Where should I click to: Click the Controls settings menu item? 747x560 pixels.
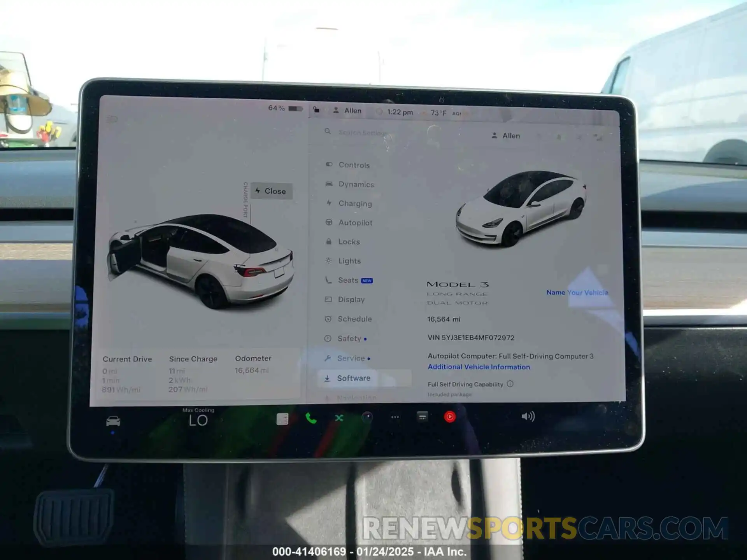coord(353,165)
